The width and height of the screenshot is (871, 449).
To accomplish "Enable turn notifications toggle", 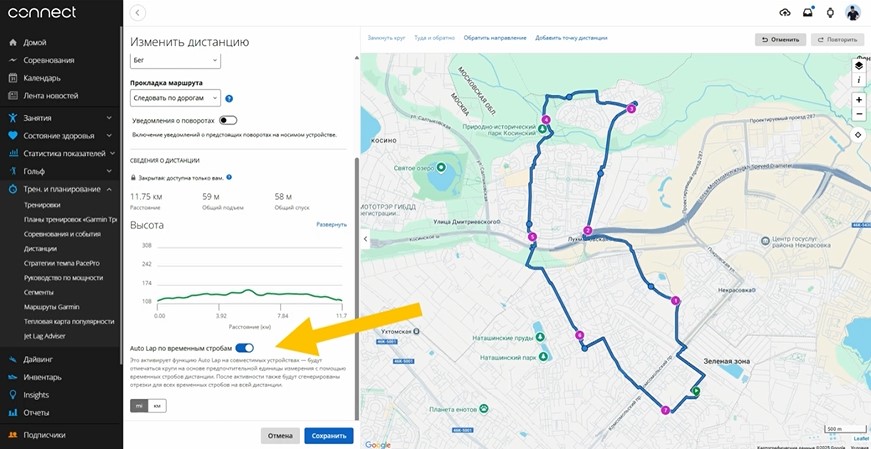I will [x=228, y=120].
